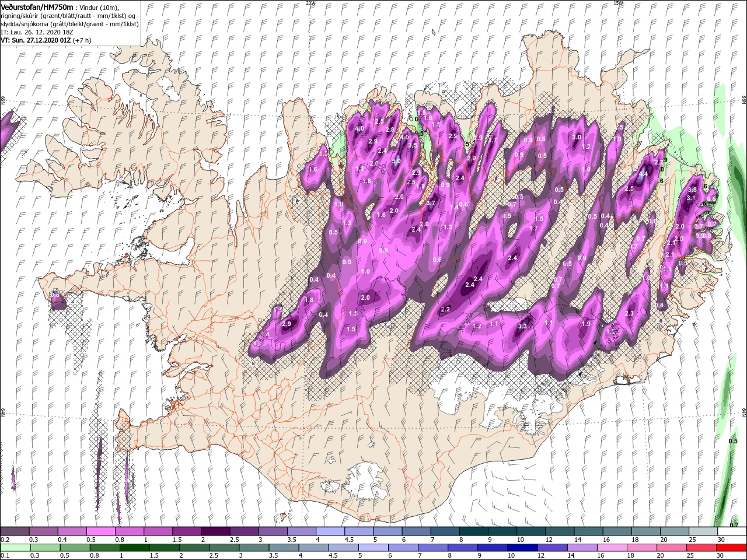Viewport: 747px width, 560px height.
Task: Click the 20W longitude label at top
Action: (x=310, y=3)
